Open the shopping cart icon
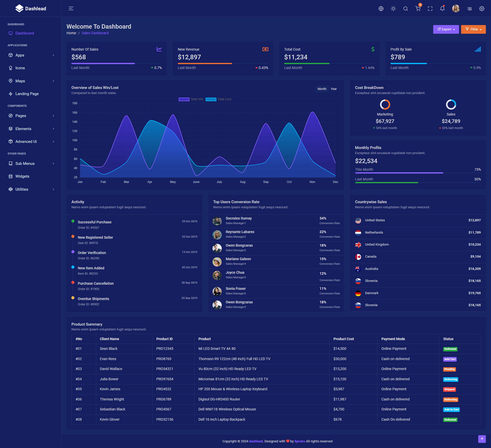Viewport: 491px width, 448px height. (418, 9)
